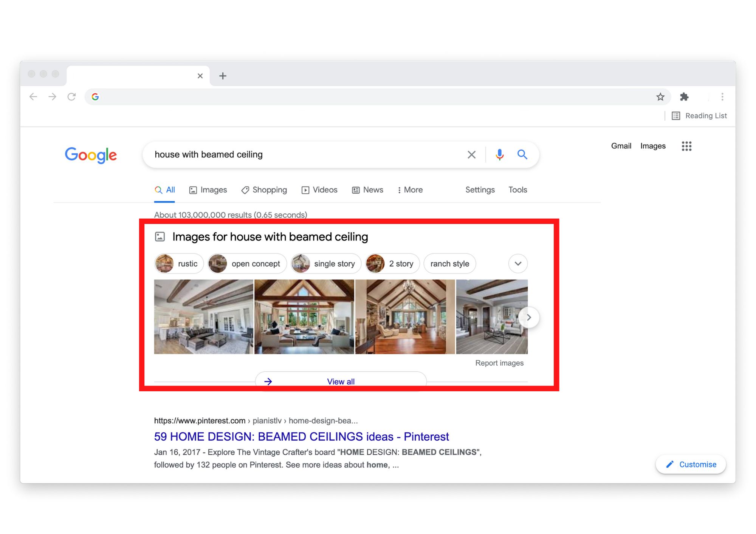Open third image with chandelier and hardwood floor
Screen dimensions: 756x534
click(405, 316)
